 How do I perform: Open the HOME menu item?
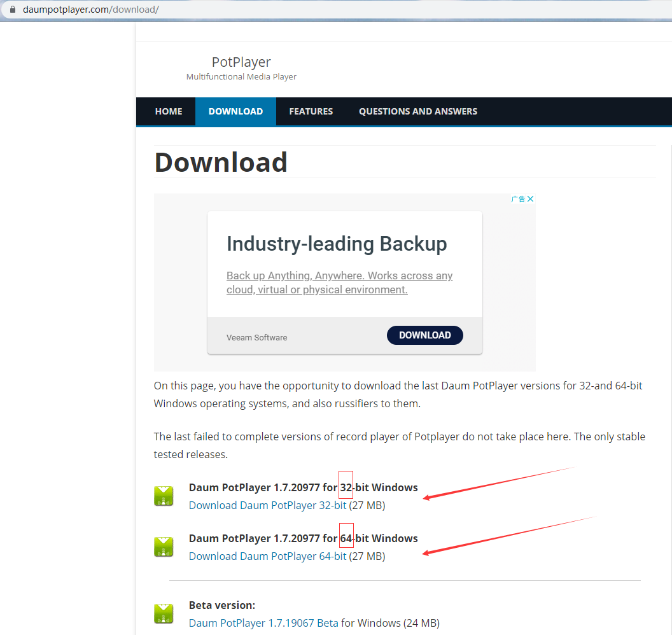[169, 111]
